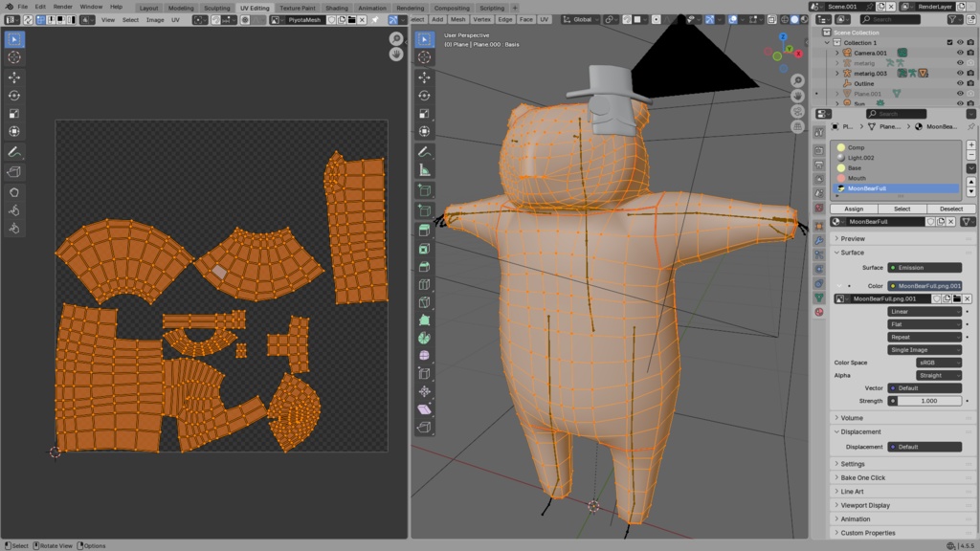Select the Rip Region tool in UV editor
980x551 pixels.
pyautogui.click(x=14, y=172)
